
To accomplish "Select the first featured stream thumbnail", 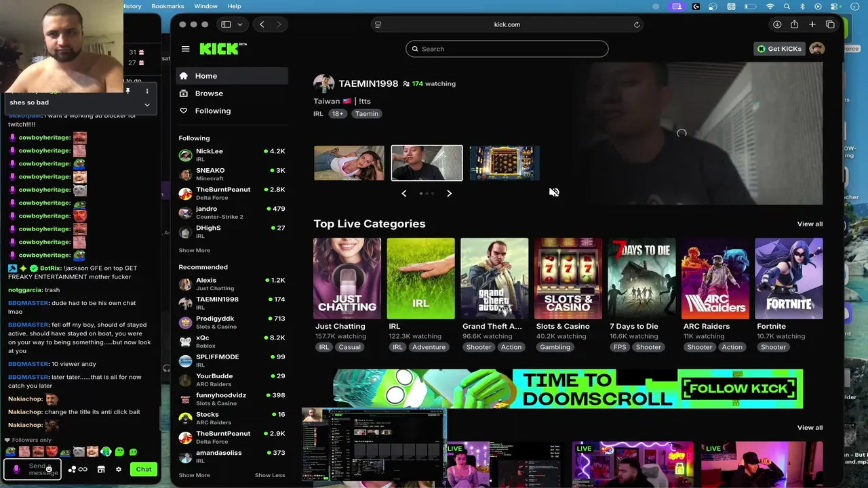I will click(349, 163).
